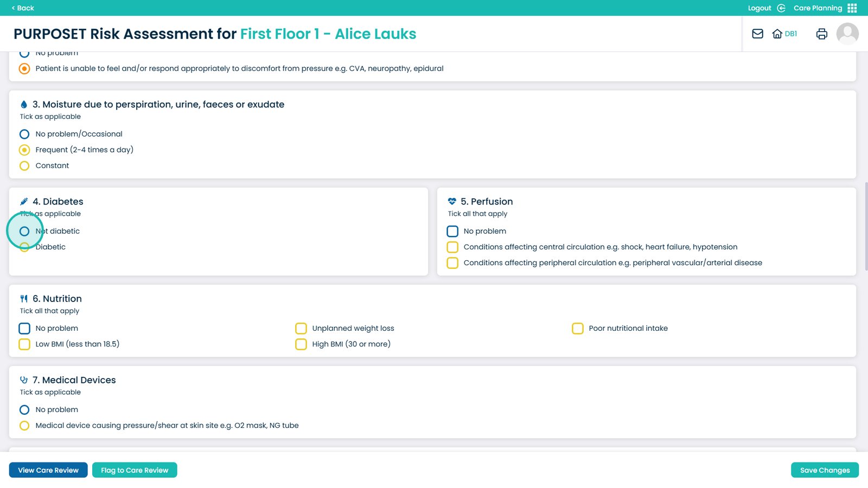Click the Flag to Care Review button

tap(135, 470)
